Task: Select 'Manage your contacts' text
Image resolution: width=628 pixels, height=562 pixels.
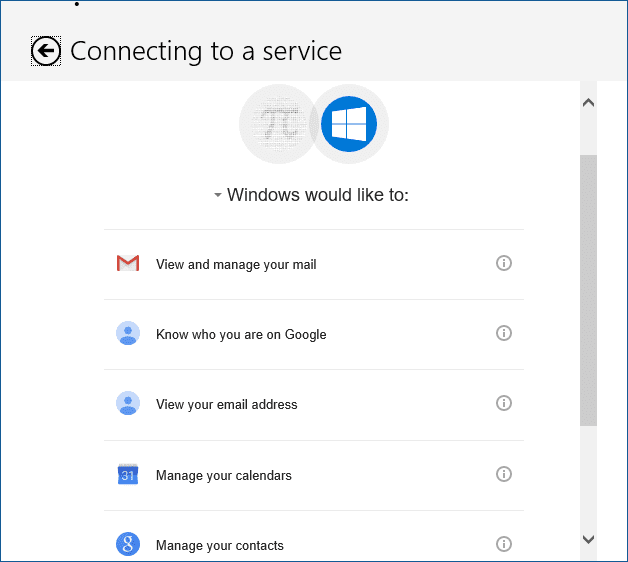Action: tap(219, 546)
